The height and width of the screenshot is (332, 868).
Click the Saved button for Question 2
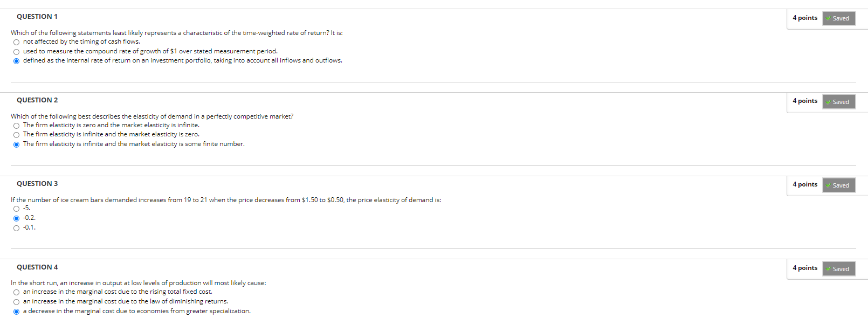(839, 102)
